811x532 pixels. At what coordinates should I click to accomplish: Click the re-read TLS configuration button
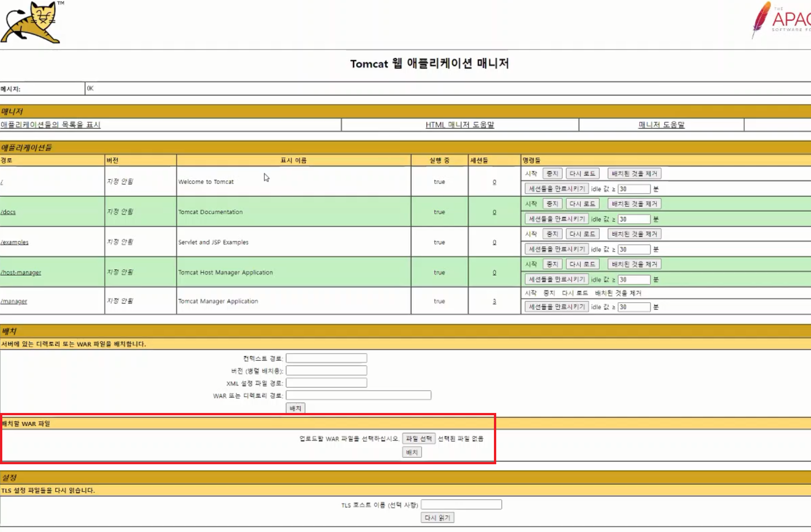point(437,518)
